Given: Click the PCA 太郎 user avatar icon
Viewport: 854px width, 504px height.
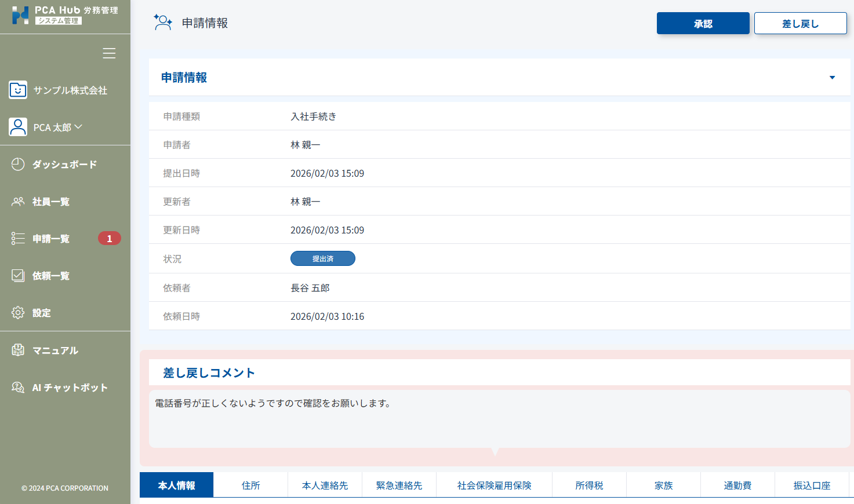Looking at the screenshot, I should 18,127.
